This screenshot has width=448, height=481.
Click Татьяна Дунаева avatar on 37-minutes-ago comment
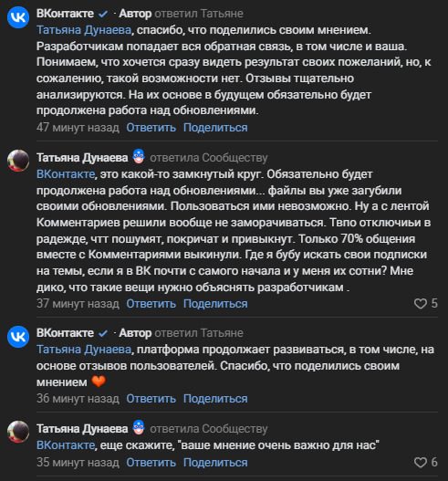click(18, 161)
